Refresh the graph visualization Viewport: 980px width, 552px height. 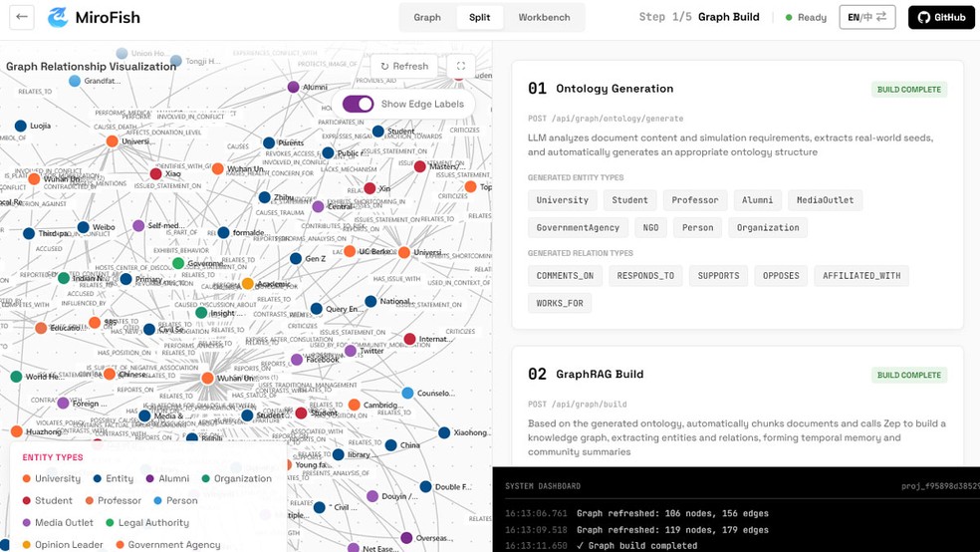click(403, 66)
